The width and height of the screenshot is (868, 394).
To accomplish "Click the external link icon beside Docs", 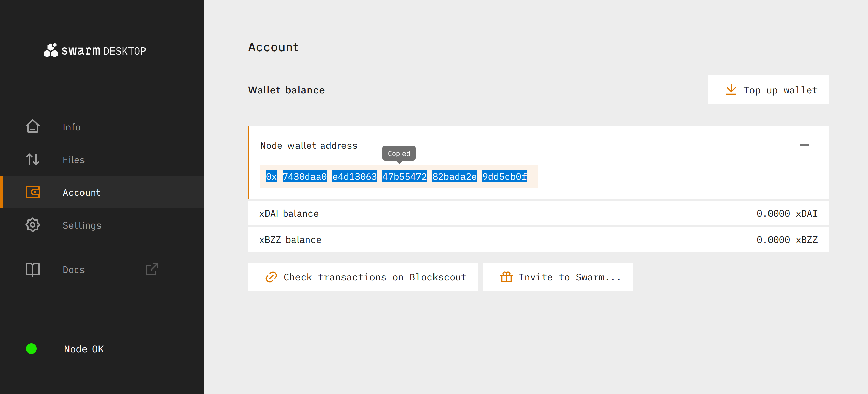I will coord(152,269).
